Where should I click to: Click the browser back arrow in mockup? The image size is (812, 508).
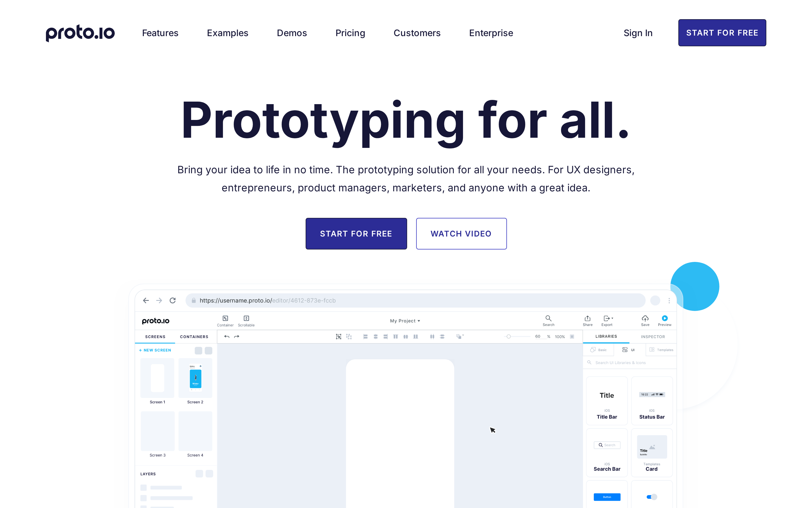pyautogui.click(x=146, y=300)
